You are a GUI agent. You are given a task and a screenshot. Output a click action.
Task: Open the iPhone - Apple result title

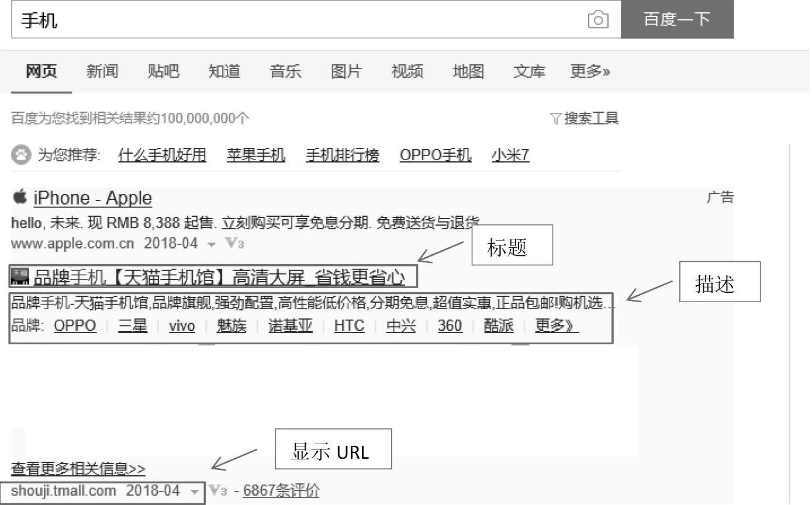click(x=92, y=198)
